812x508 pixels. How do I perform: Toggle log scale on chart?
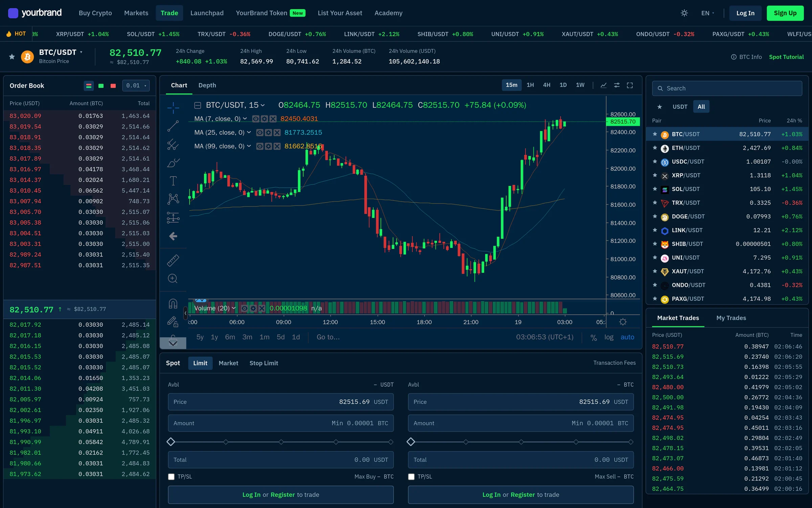click(x=609, y=337)
